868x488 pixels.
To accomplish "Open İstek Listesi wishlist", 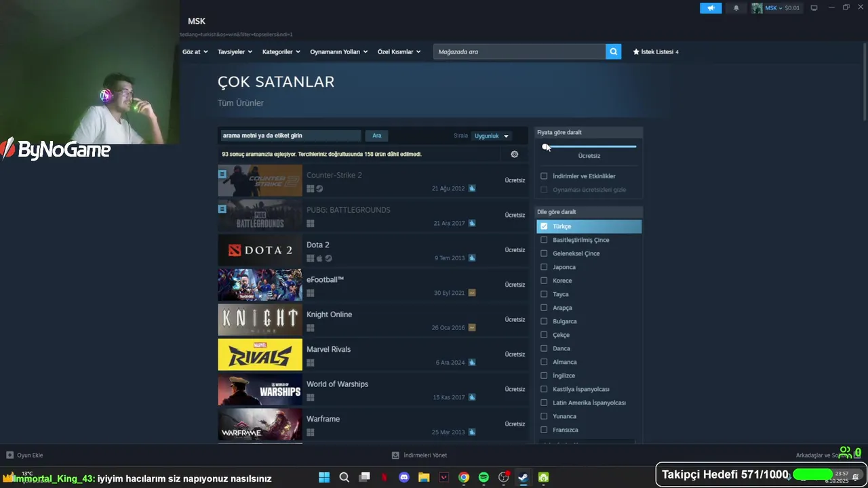I will (655, 52).
